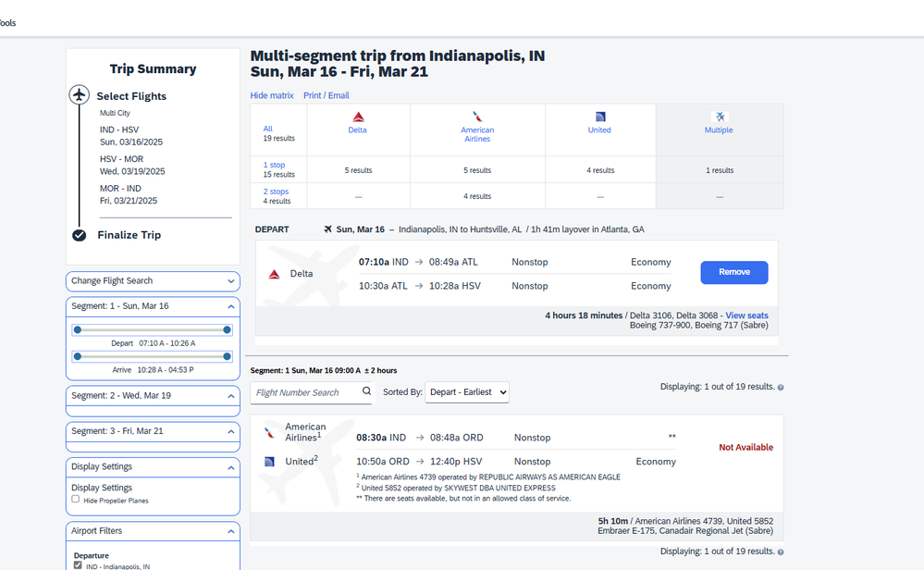Click the All results link in the matrix
Image resolution: width=924 pixels, height=570 pixels.
tap(268, 129)
